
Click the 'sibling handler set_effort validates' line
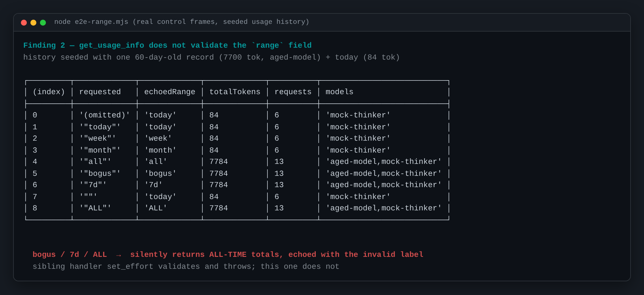[186, 266]
